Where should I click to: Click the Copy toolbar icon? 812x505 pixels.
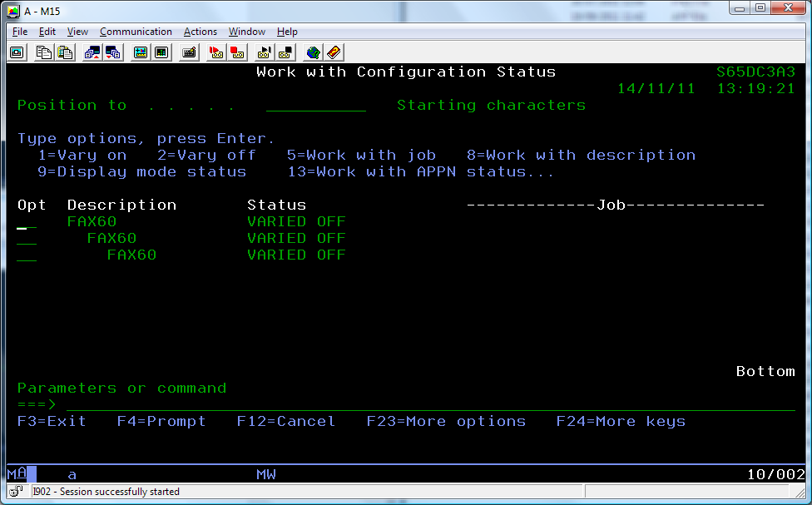(x=43, y=52)
